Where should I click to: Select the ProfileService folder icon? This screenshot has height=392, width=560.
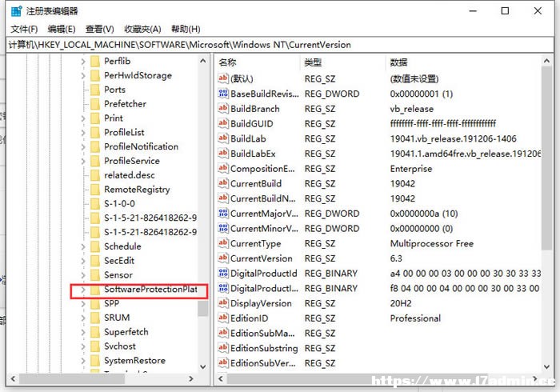coord(95,162)
